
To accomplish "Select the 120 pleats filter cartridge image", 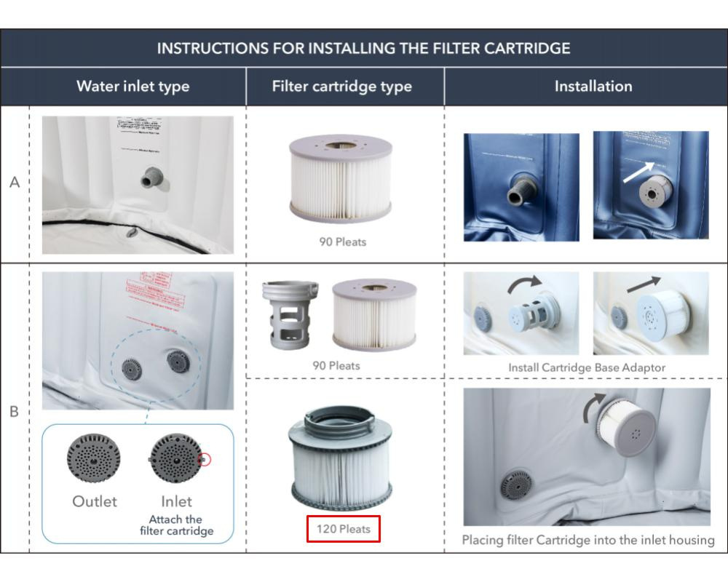I will [340, 458].
